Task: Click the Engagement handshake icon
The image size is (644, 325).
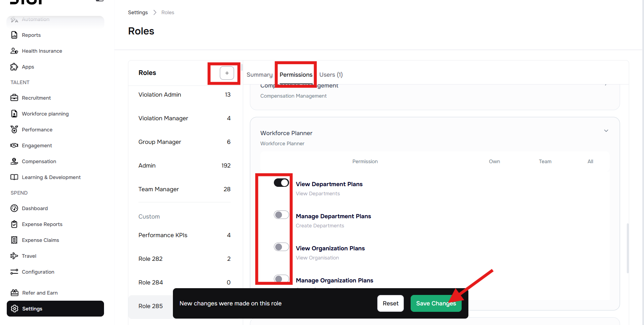Action: [x=14, y=146]
